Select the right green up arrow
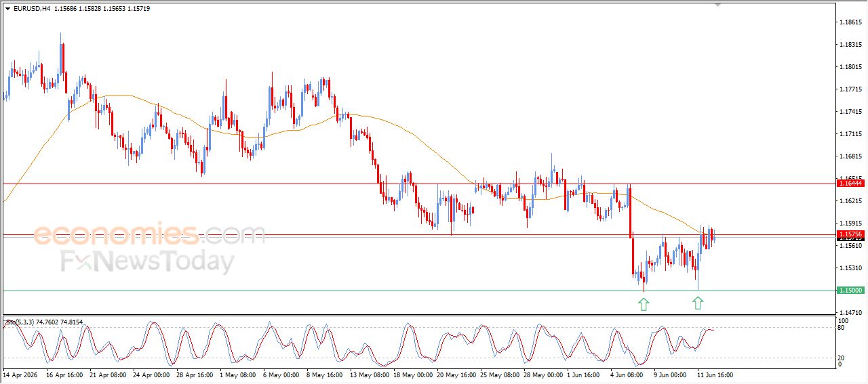The image size is (868, 384). [698, 303]
